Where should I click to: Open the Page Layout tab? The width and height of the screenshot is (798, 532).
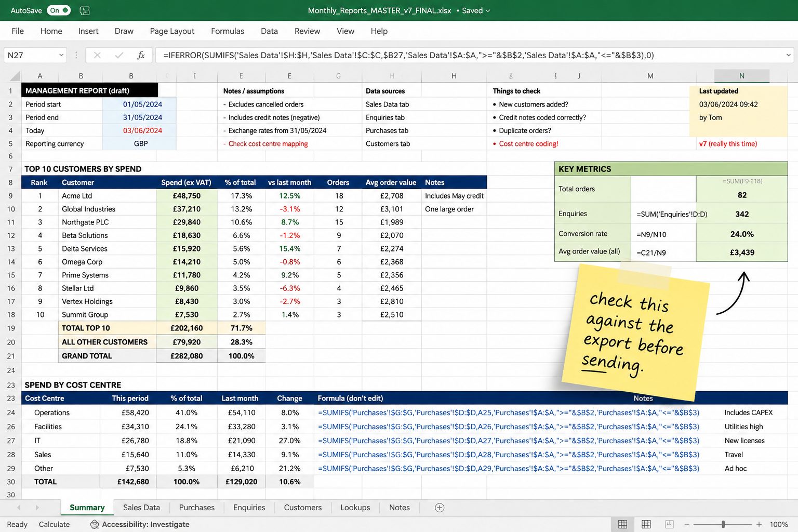tap(172, 31)
